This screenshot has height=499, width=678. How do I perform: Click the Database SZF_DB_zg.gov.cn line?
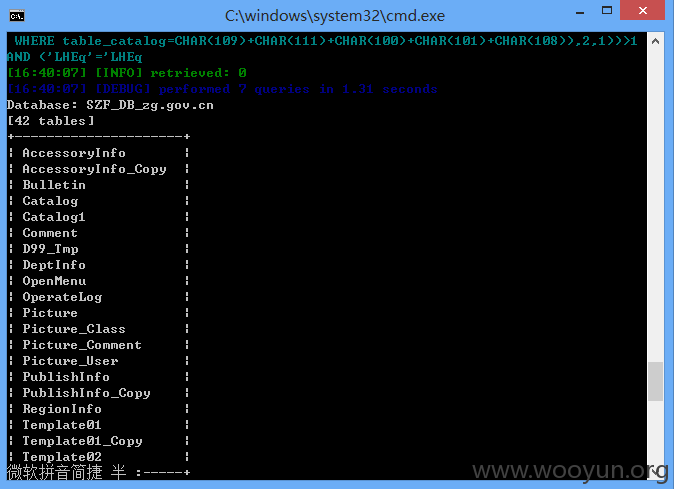click(x=110, y=106)
